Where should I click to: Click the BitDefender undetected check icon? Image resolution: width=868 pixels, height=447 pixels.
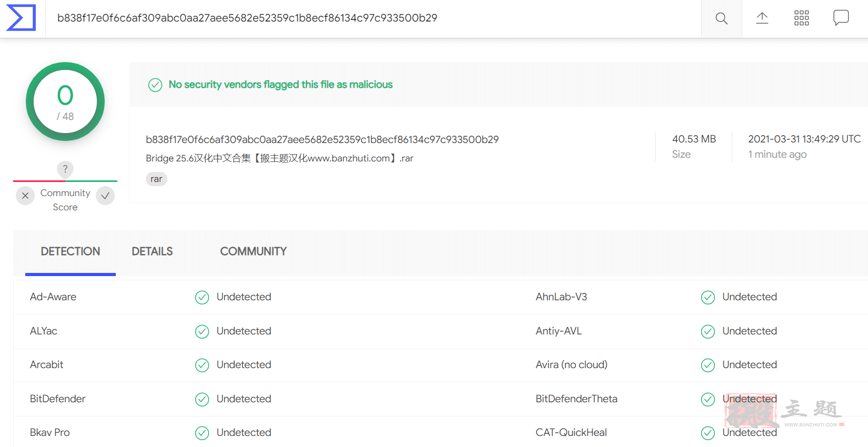(202, 399)
